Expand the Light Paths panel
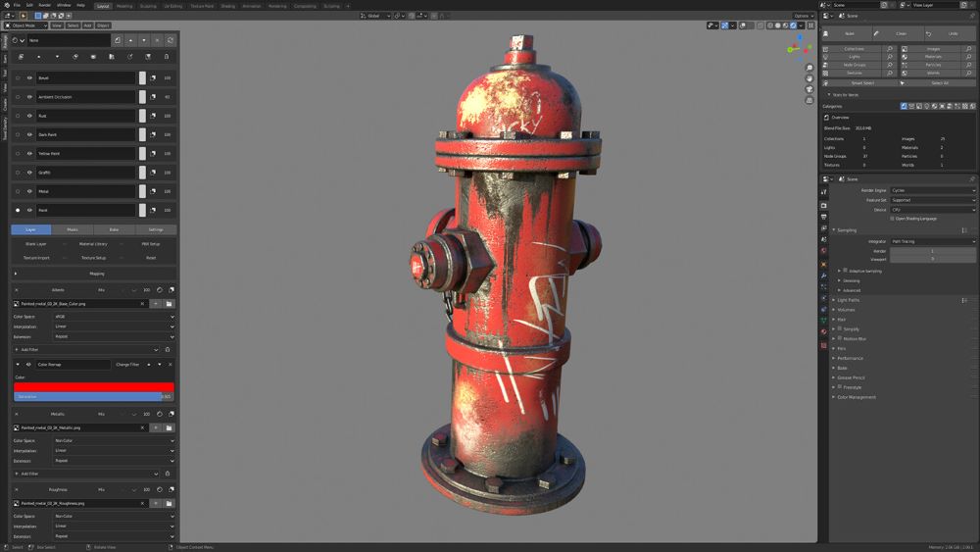Screen dimensions: 980x552 click(848, 300)
